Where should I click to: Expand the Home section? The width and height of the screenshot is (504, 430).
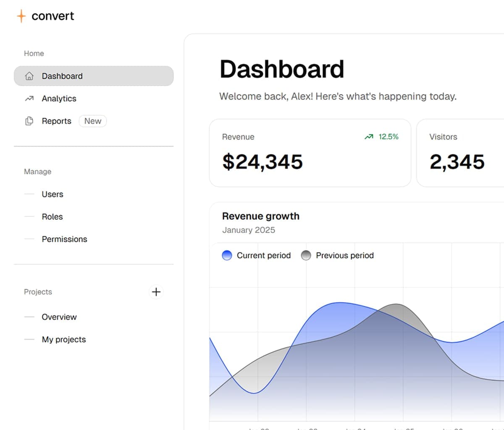tap(34, 53)
